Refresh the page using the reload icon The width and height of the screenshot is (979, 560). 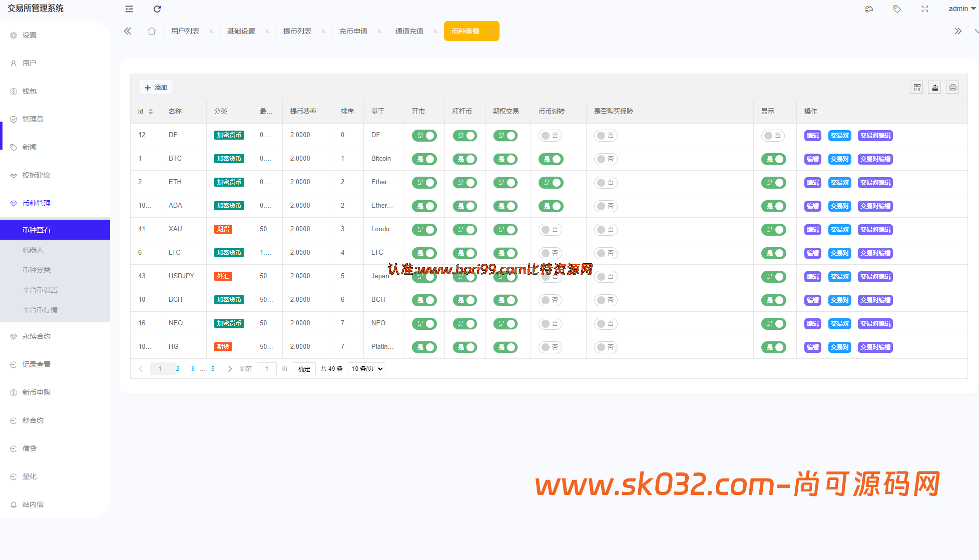[157, 9]
